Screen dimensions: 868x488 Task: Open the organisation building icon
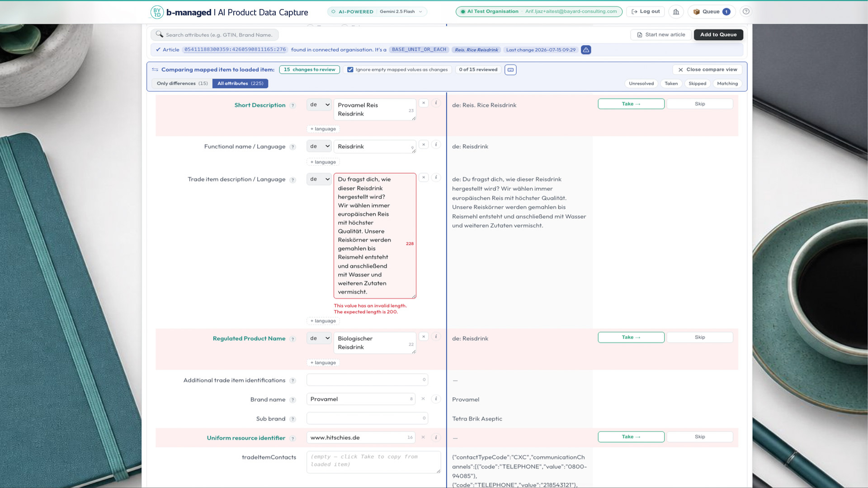click(676, 12)
